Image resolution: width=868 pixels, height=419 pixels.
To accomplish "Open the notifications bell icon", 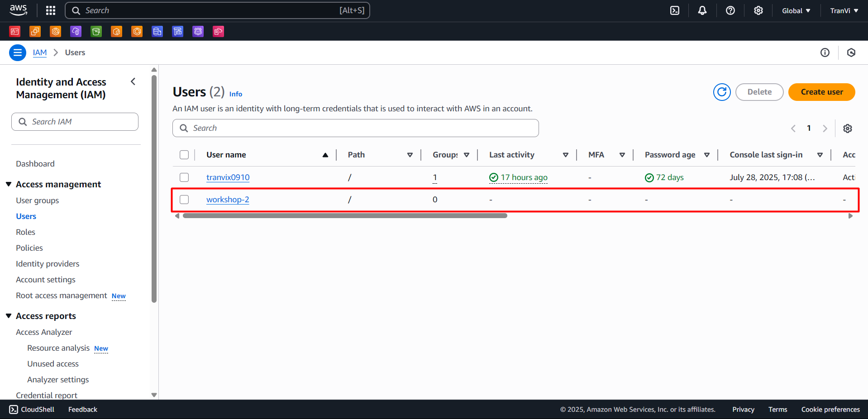I will pyautogui.click(x=702, y=10).
